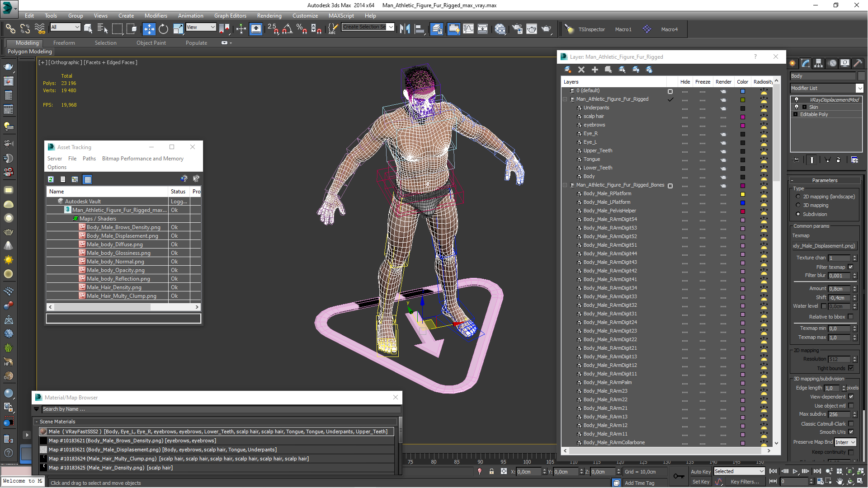Expand Skin modifier sub-objects

coord(804,107)
